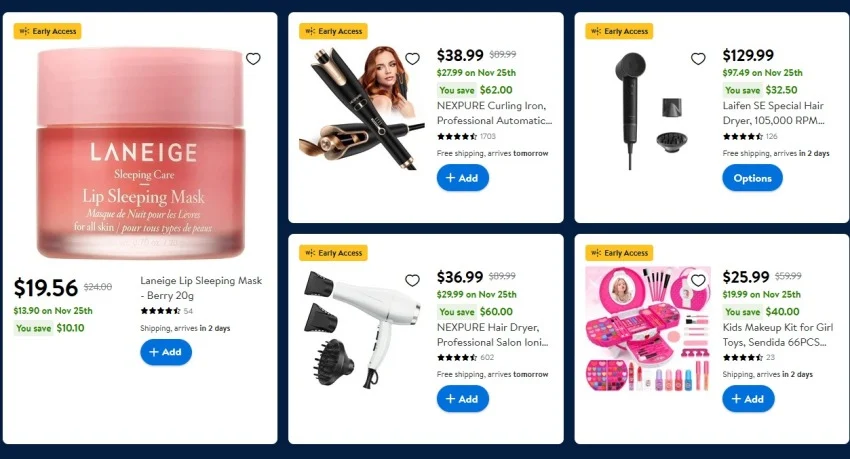
Task: Open Laifen SE Special Hair Dryer title
Action: pyautogui.click(x=774, y=113)
